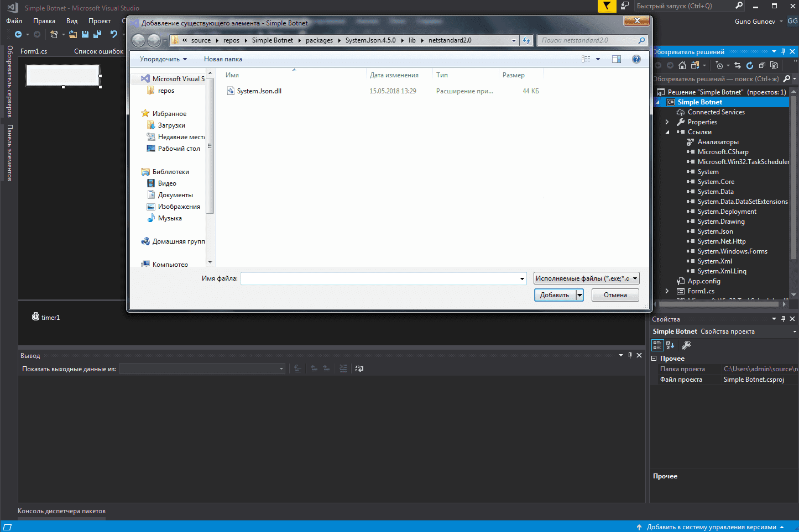Open Вид menu in Visual Studio
799x532 pixels.
pos(72,21)
